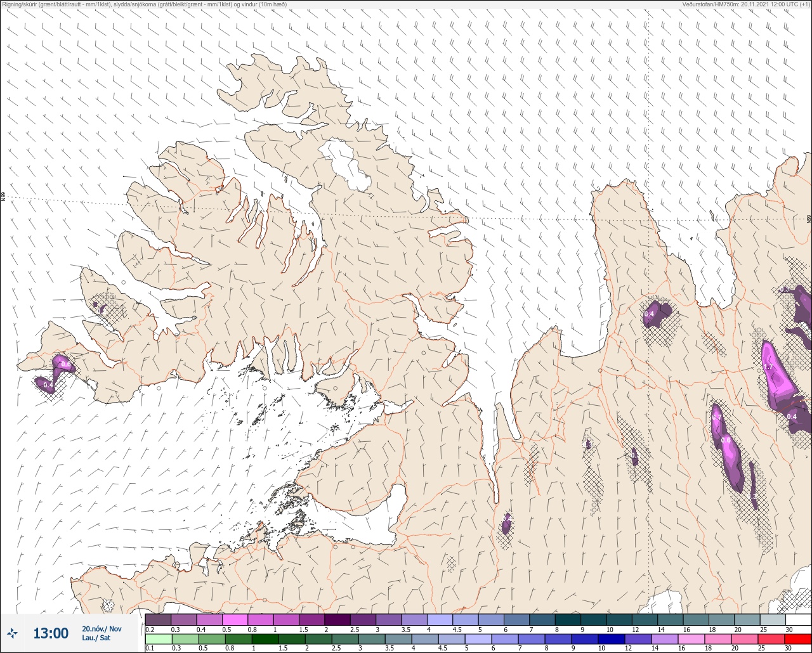Click the date text '20.nóv./ Nov'

[101, 629]
